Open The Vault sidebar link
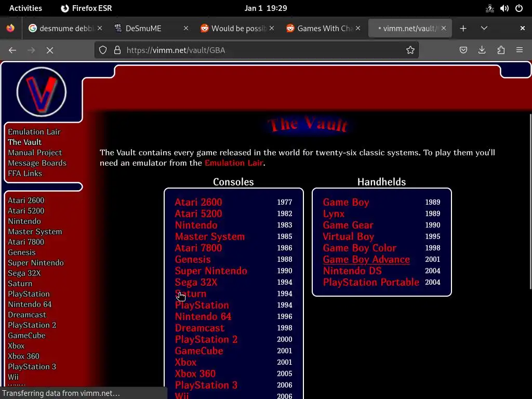Viewport: 532px width, 399px height. (25, 142)
